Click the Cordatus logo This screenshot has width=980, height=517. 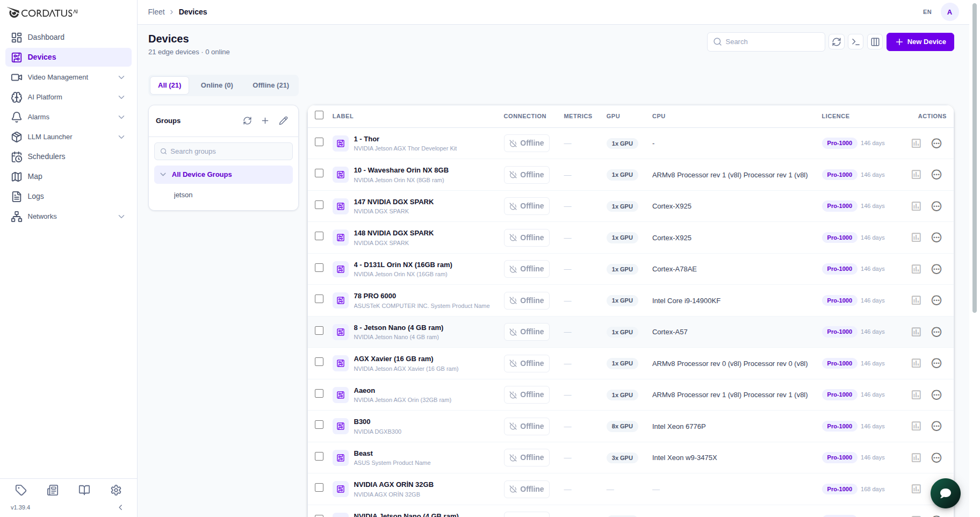coord(43,13)
